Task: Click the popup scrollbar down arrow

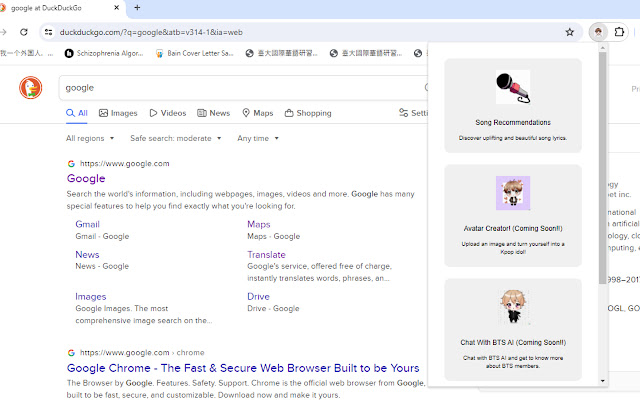Action: pos(602,381)
